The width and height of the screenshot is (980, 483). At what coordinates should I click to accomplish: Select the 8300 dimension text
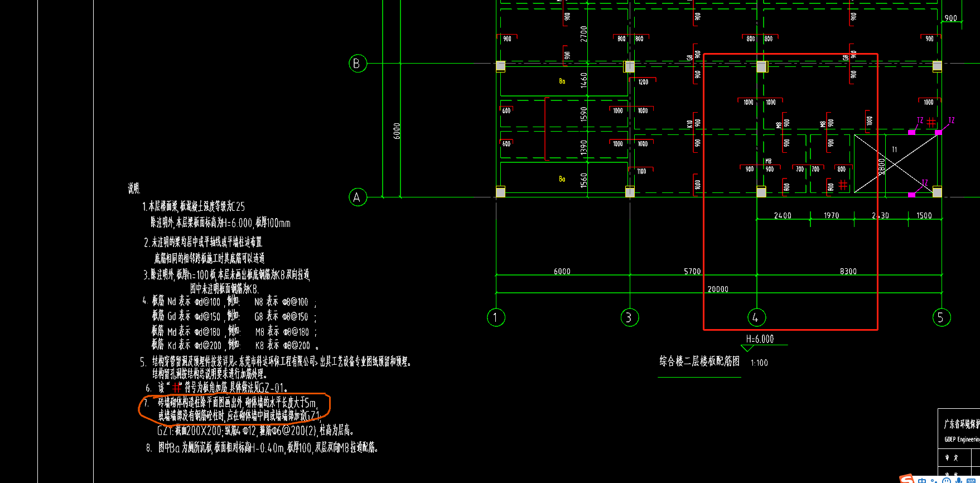[x=848, y=271]
